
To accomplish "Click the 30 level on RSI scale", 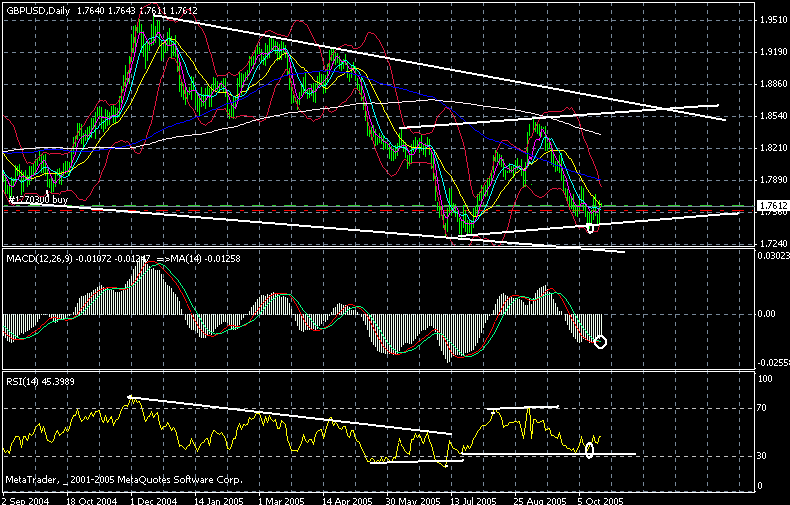I will [x=762, y=456].
